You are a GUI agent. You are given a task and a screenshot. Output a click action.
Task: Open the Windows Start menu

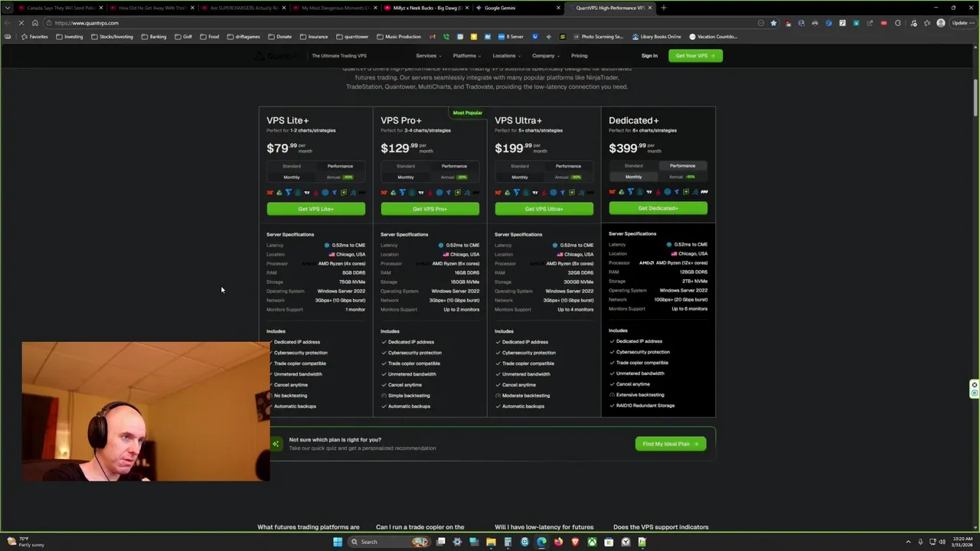click(338, 542)
